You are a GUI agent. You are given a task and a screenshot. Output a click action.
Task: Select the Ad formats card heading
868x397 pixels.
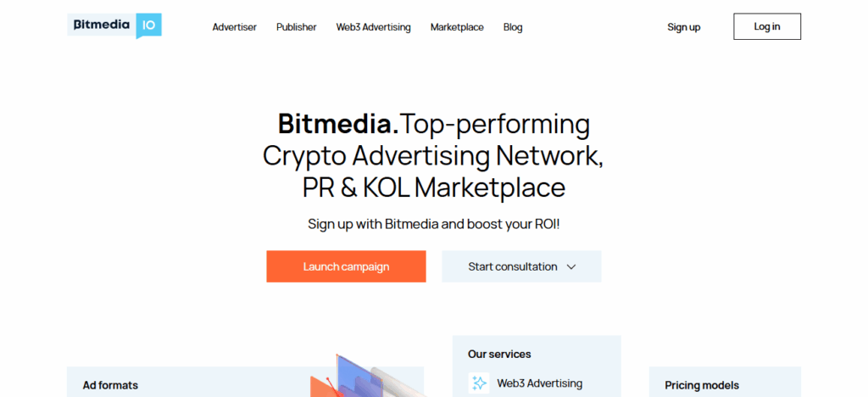click(x=110, y=385)
